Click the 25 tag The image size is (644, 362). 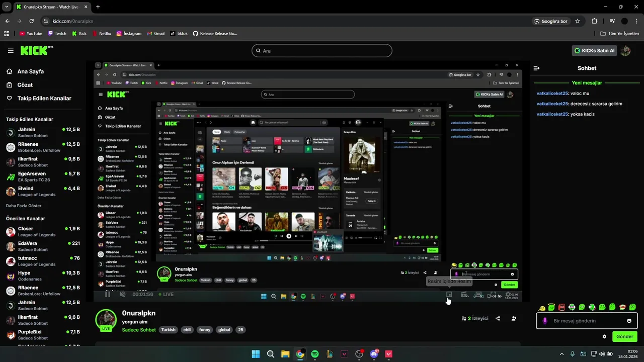(x=240, y=330)
